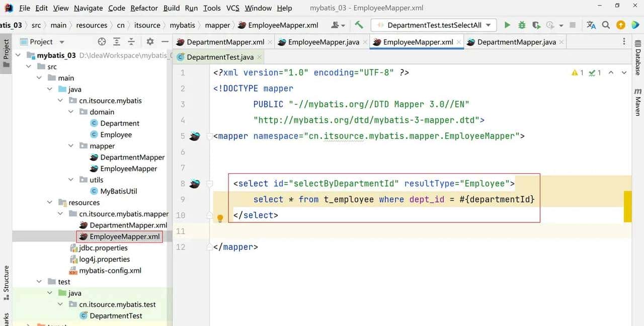Viewport: 644px width, 326px height.
Task: Open the Refactor menu
Action: pos(144,8)
